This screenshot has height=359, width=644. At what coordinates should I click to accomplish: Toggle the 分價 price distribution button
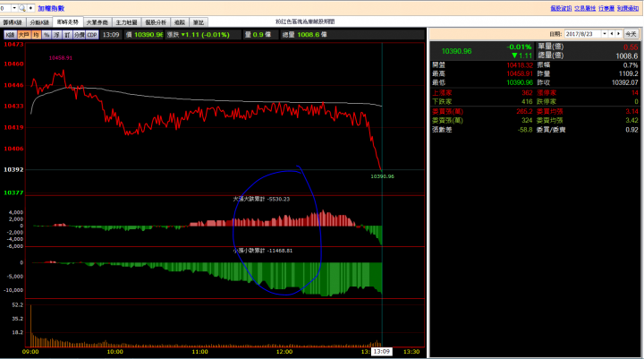(x=80, y=35)
